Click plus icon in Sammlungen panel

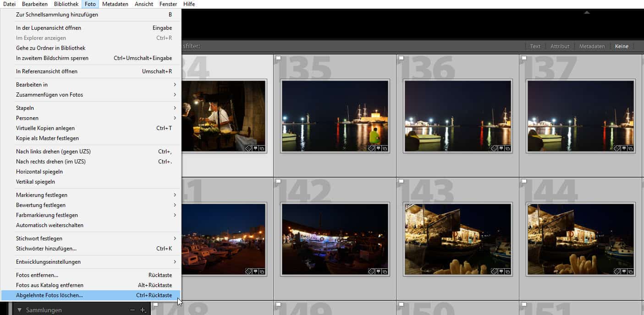pos(143,310)
